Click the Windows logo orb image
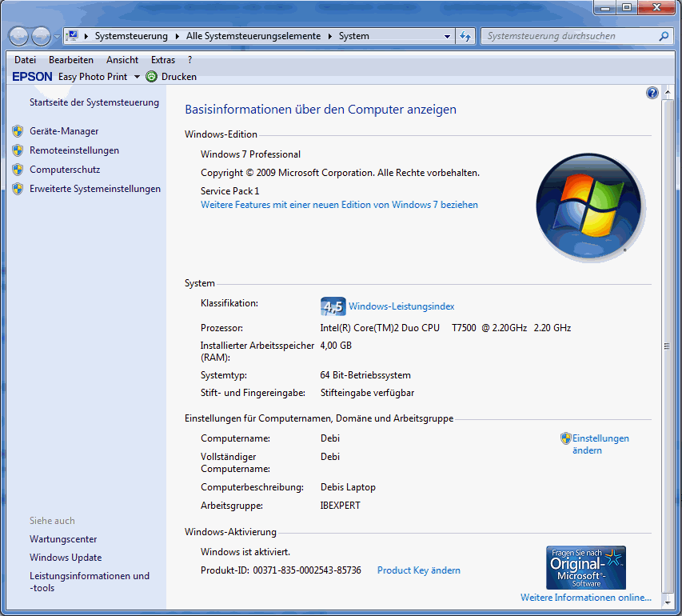 click(x=590, y=206)
